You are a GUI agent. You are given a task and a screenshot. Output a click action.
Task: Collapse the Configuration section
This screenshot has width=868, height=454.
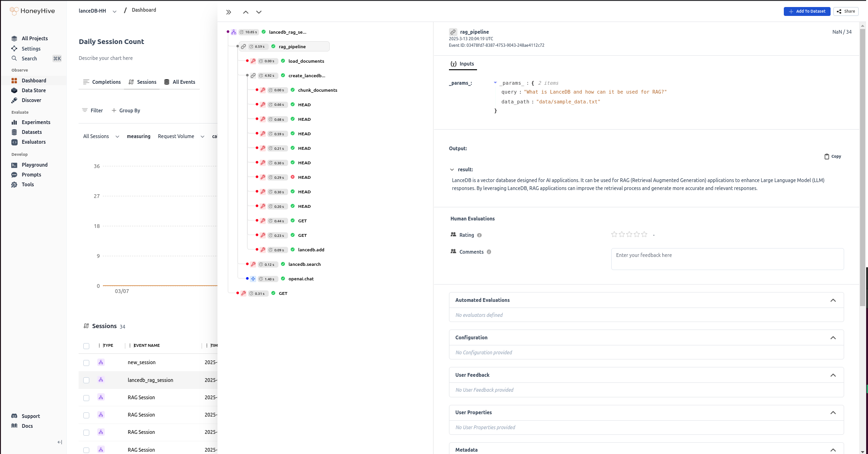click(x=833, y=338)
